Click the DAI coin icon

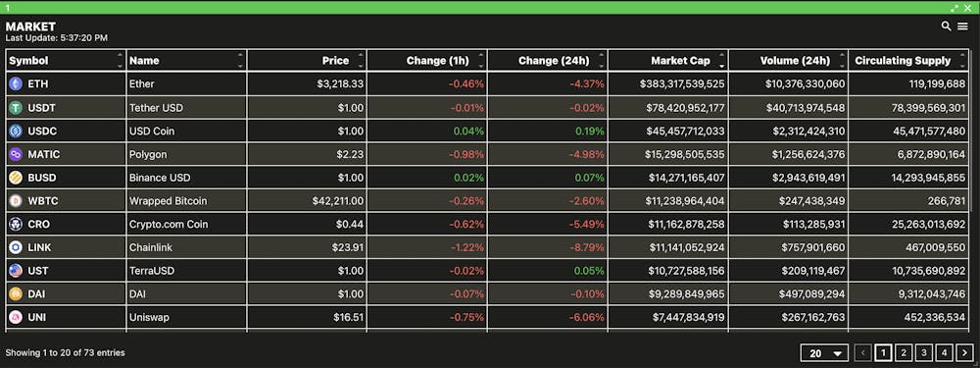click(15, 293)
